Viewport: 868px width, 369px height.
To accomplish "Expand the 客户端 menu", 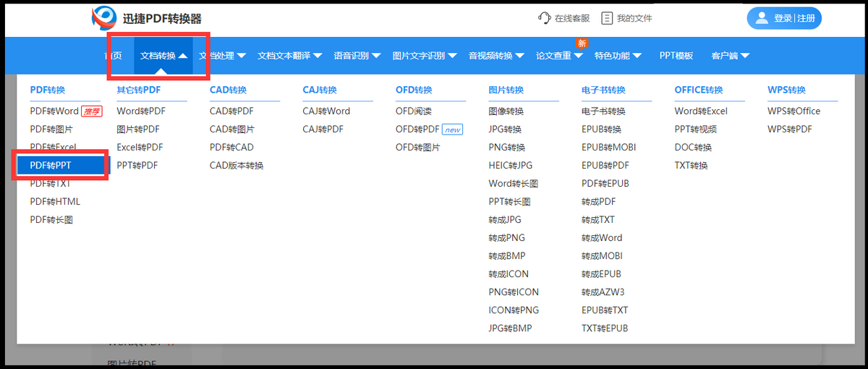I will pyautogui.click(x=730, y=56).
